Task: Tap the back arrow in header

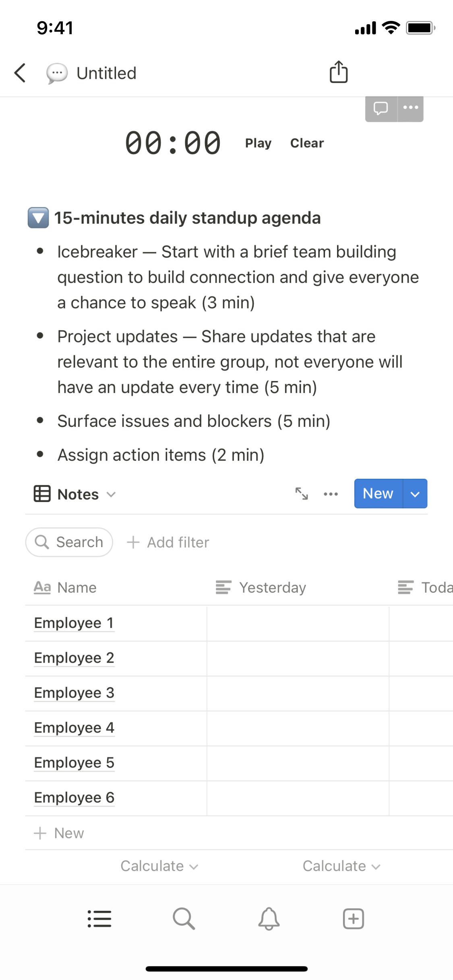Action: point(20,73)
